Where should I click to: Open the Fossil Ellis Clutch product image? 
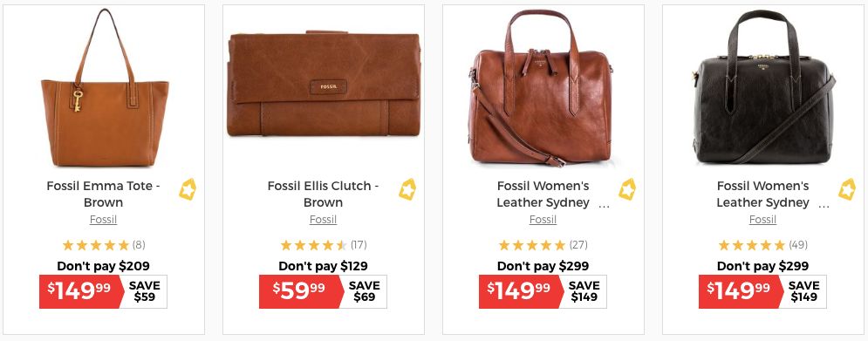tap(324, 83)
